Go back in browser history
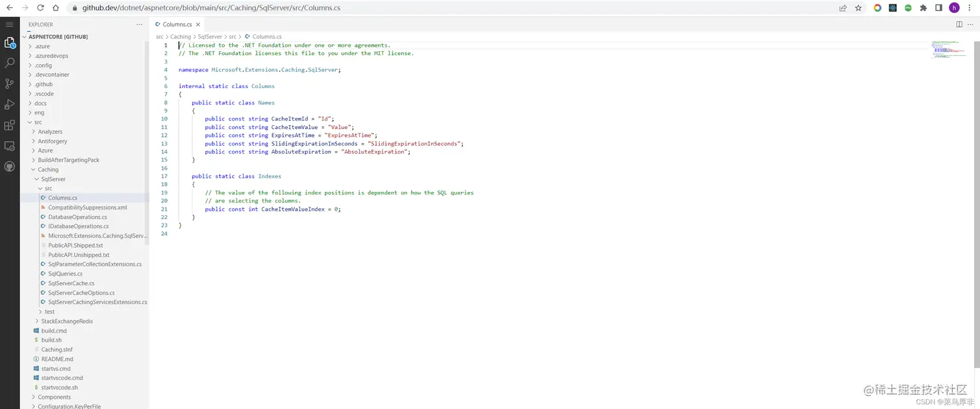The height and width of the screenshot is (409, 980). tap(9, 8)
